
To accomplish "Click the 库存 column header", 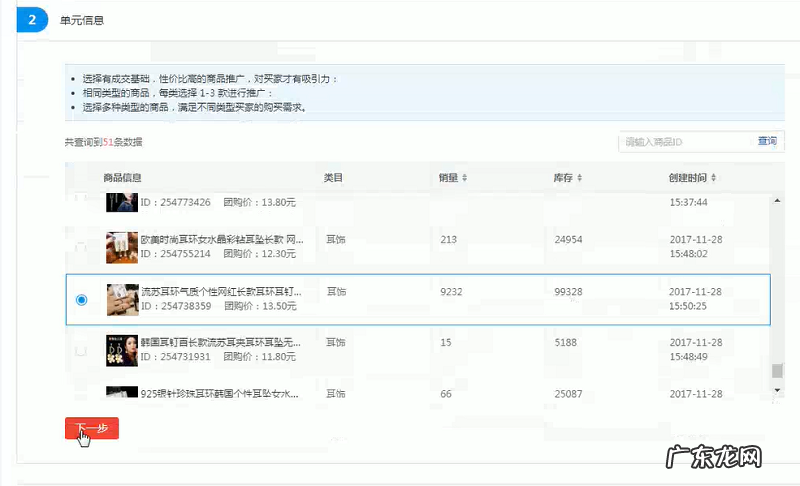I will (563, 178).
